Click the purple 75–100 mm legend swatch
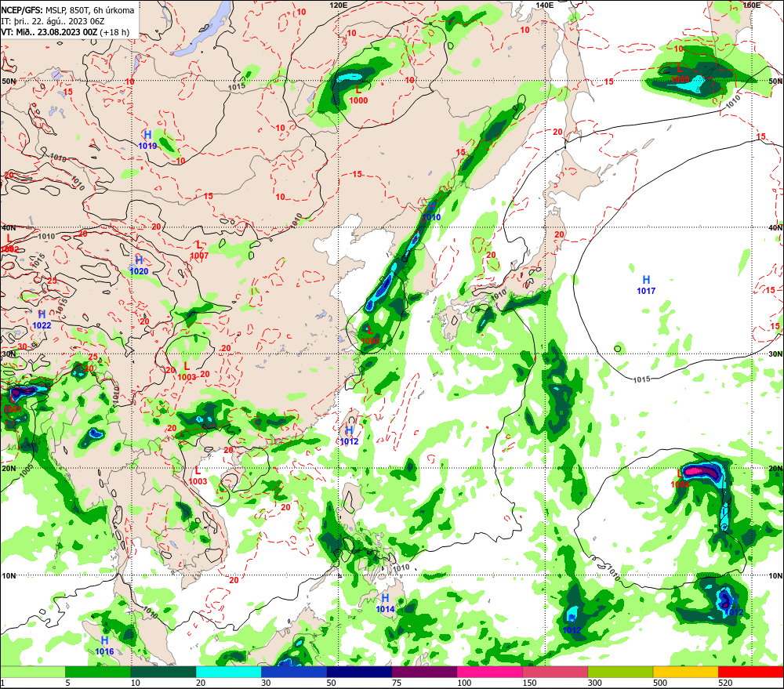 [x=424, y=672]
